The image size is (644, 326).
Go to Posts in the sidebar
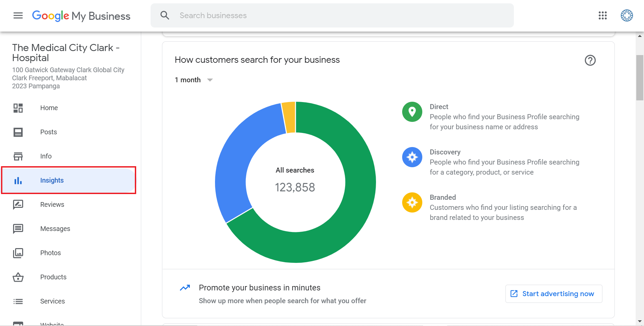[x=49, y=132]
